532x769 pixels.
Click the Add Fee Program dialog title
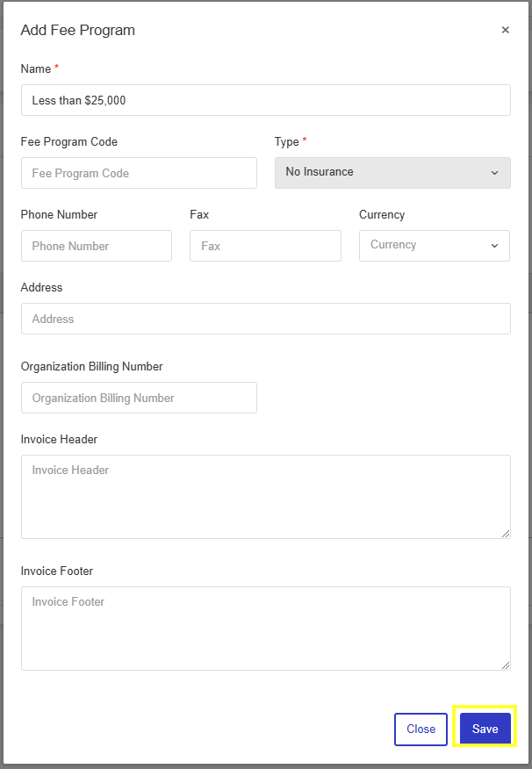(x=78, y=30)
